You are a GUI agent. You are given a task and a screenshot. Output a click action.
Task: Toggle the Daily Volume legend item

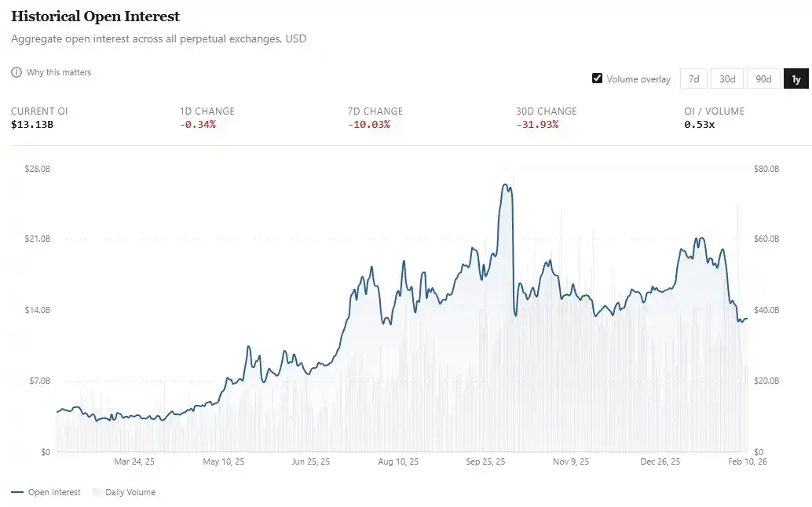[x=130, y=492]
